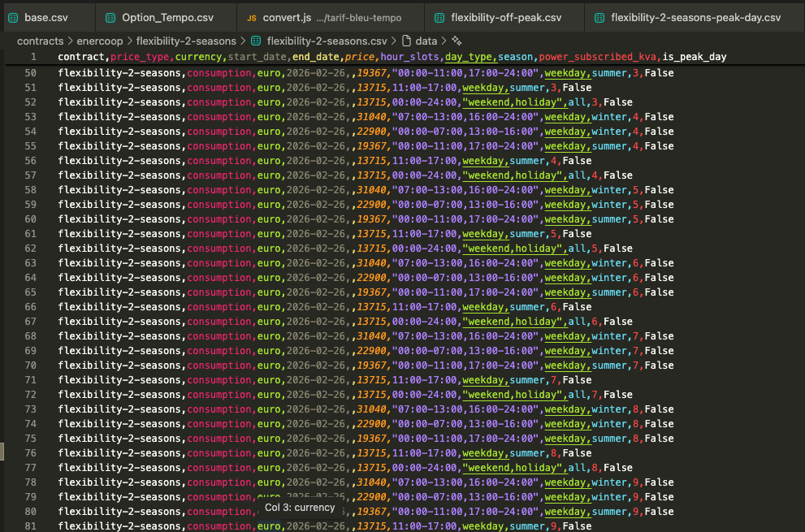Click consumption on line 60
Screen dimensions: 805x532
[x=219, y=219]
